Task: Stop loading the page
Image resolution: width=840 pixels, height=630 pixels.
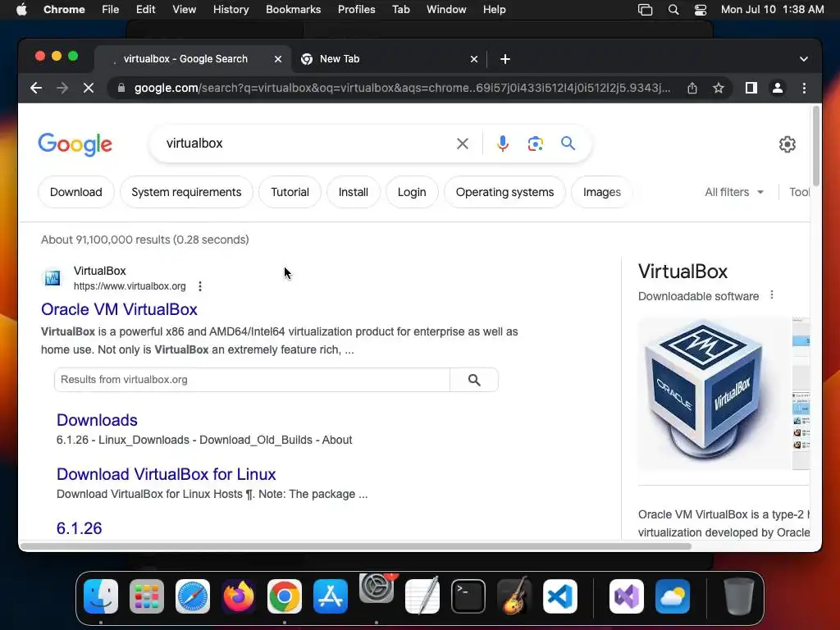Action: (x=89, y=88)
